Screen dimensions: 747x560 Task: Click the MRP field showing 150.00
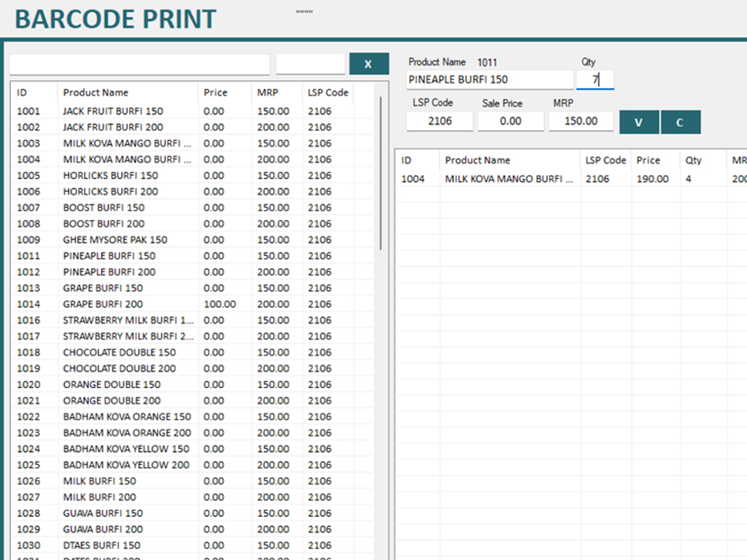(x=581, y=121)
